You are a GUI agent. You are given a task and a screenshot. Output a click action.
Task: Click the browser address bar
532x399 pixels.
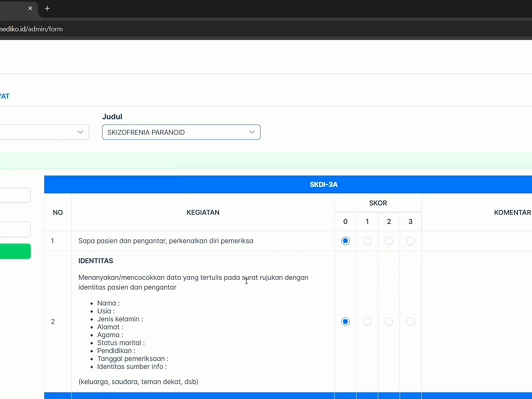coord(33,29)
